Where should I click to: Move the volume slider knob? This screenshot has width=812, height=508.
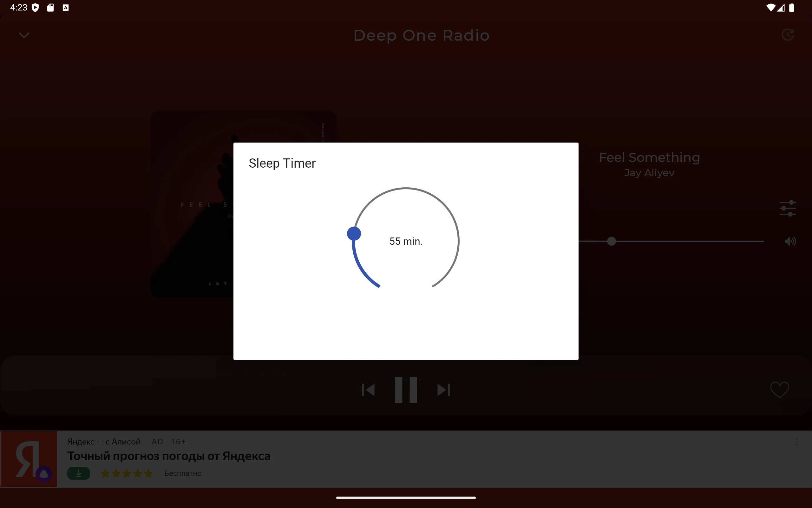click(611, 241)
